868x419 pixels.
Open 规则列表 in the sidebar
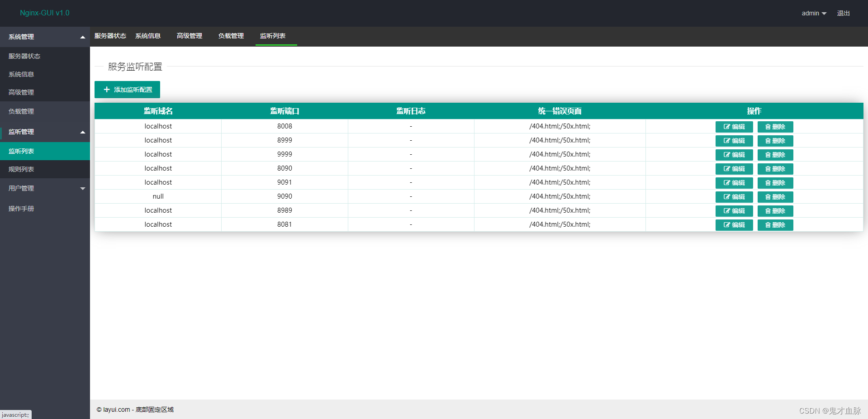click(x=45, y=169)
